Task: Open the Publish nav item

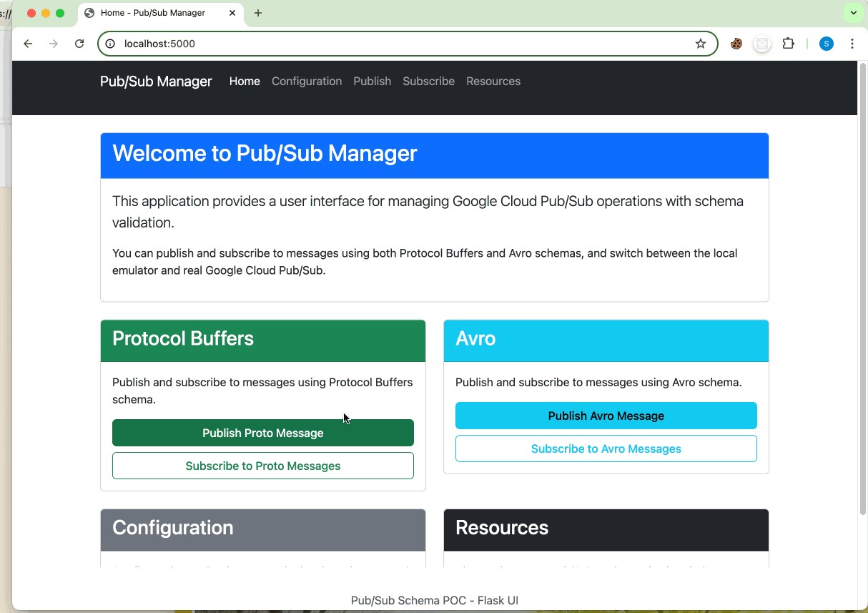Action: 372,82
